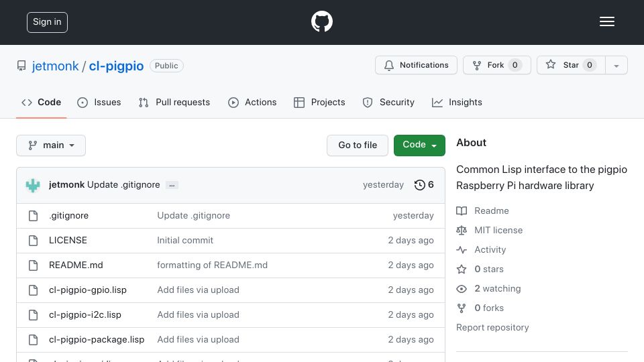The image size is (644, 362).
Task: Open the LICENSE file
Action: click(x=68, y=241)
